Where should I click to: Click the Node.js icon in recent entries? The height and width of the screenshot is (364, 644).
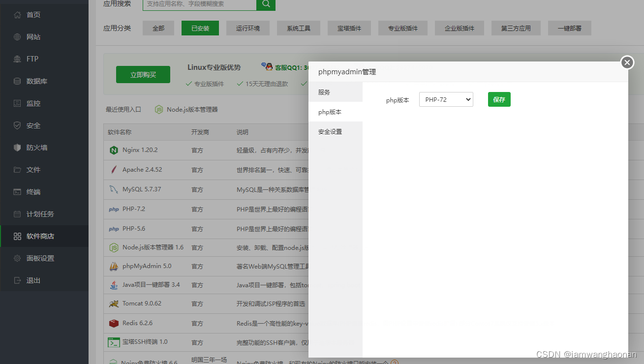[159, 110]
